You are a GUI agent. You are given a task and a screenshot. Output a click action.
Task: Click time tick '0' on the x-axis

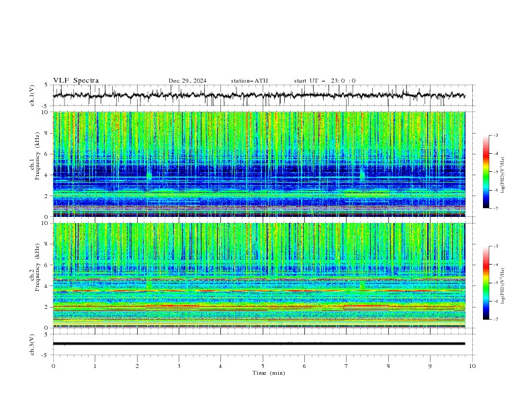[53, 366]
